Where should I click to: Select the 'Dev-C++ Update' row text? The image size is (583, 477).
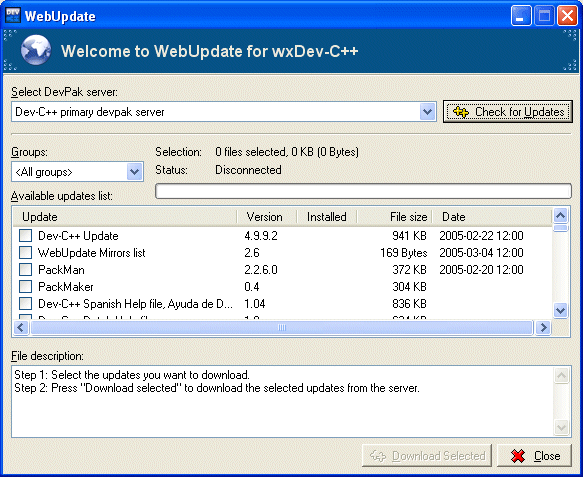78,236
